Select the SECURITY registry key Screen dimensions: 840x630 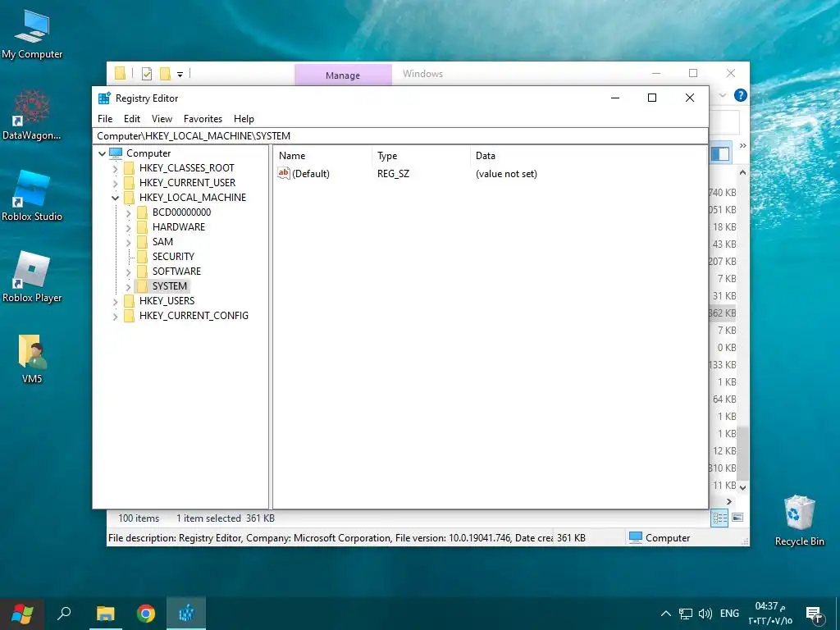tap(173, 257)
